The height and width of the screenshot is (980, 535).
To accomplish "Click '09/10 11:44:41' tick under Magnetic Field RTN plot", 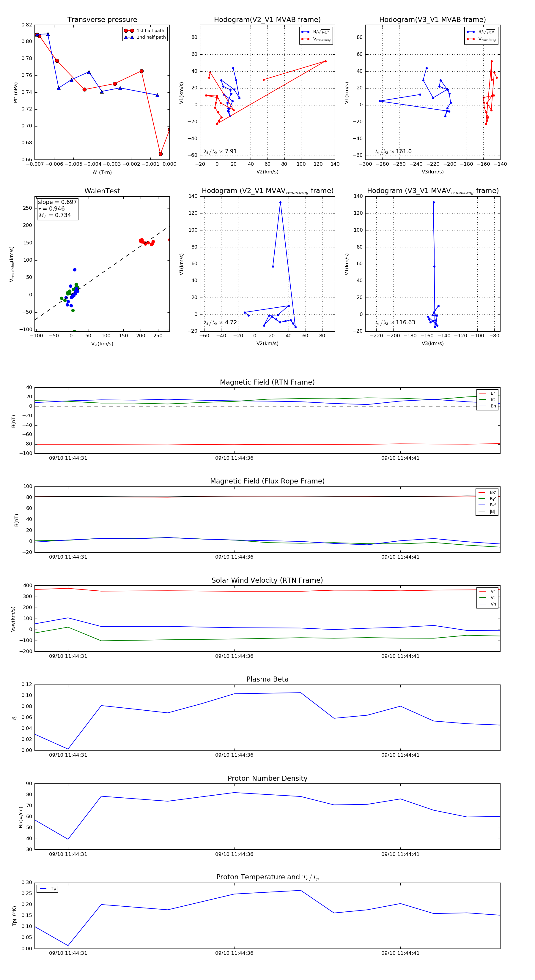I will [400, 458].
